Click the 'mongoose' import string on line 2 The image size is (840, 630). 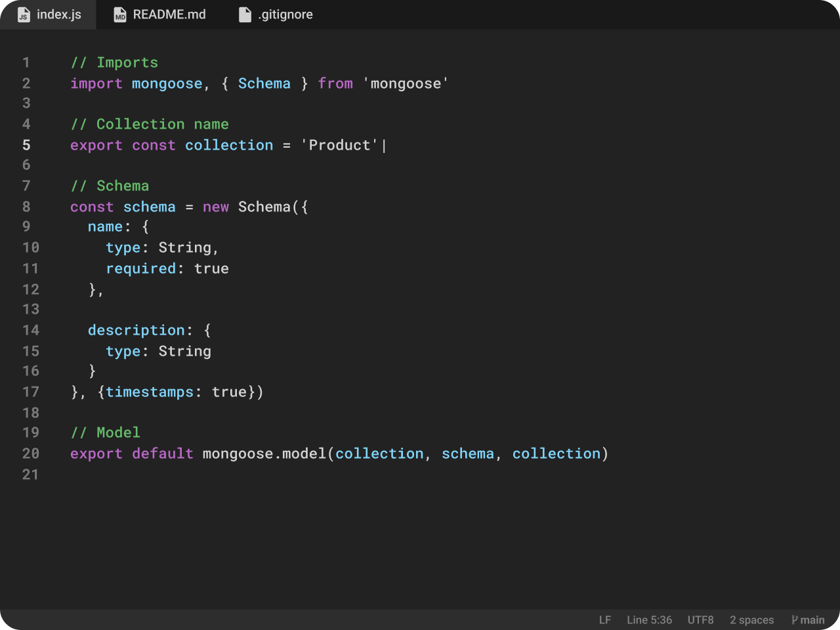pos(406,83)
